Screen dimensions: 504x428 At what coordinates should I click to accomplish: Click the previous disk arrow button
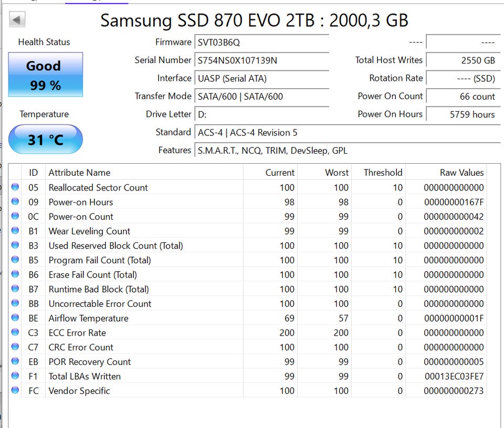pos(17,19)
